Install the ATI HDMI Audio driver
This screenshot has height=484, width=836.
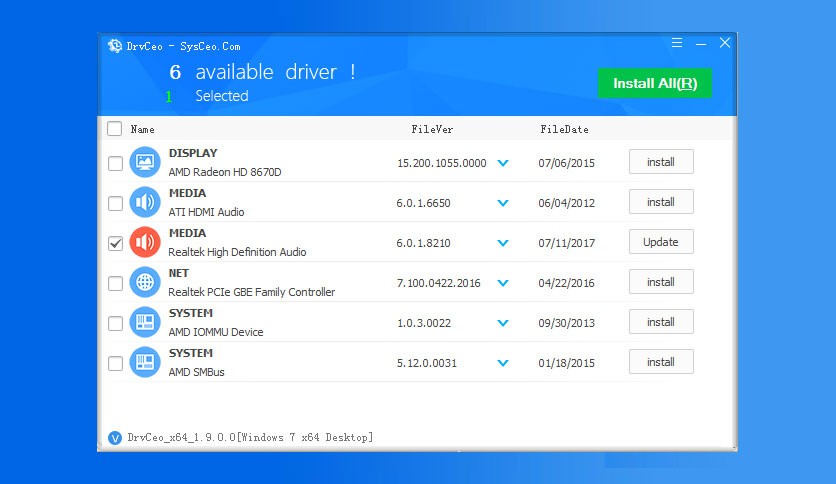coord(661,202)
